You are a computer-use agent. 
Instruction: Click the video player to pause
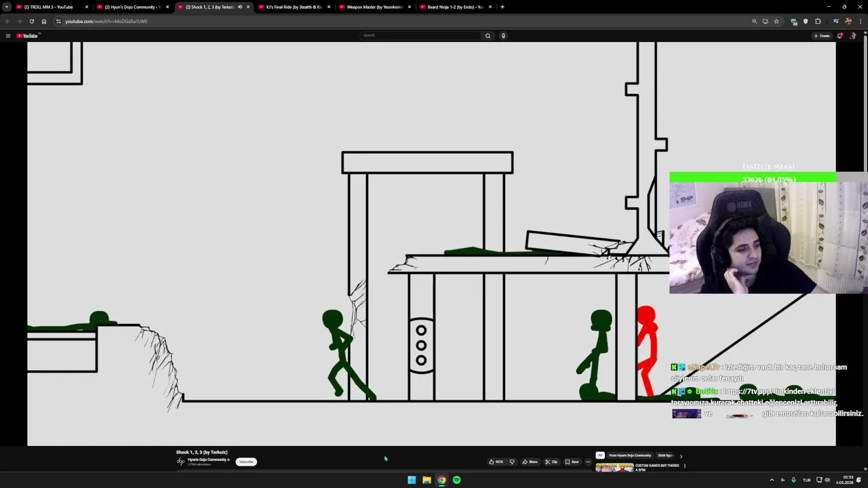(x=431, y=244)
